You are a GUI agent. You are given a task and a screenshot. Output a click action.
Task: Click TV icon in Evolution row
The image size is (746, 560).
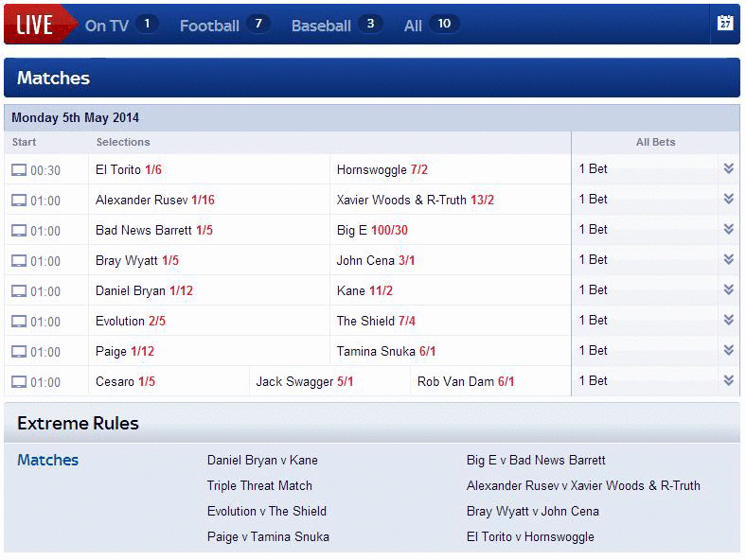tap(19, 322)
